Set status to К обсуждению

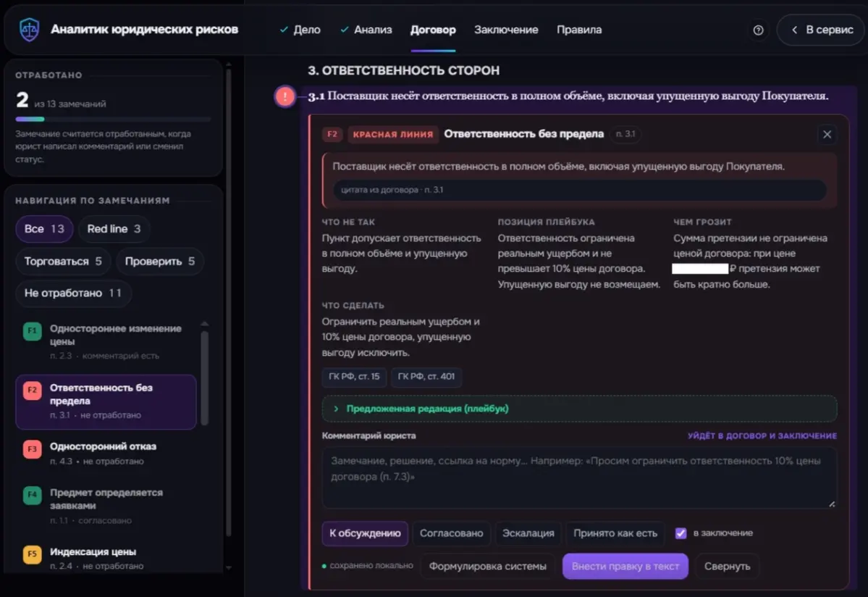(x=365, y=533)
